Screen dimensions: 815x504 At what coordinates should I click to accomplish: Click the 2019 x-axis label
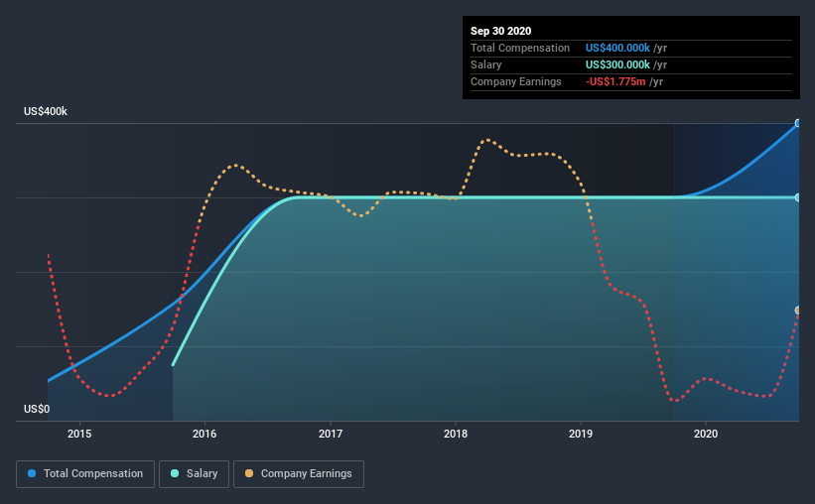point(581,434)
